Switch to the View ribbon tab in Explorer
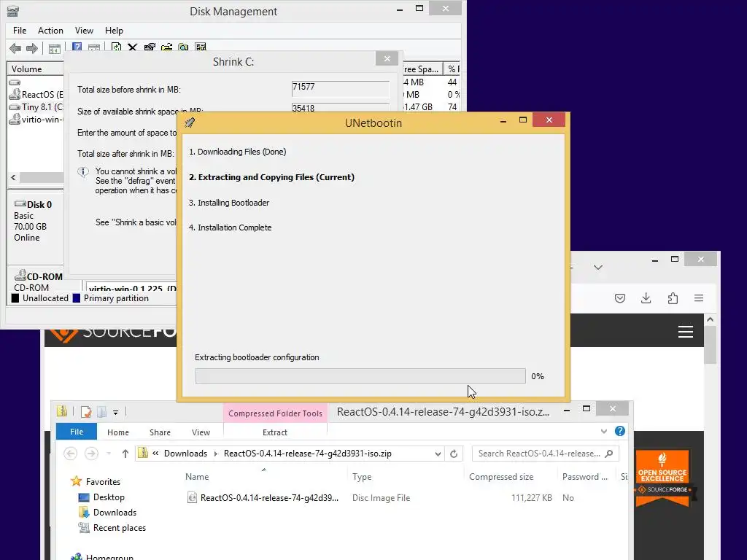The width and height of the screenshot is (747, 560). [x=201, y=432]
